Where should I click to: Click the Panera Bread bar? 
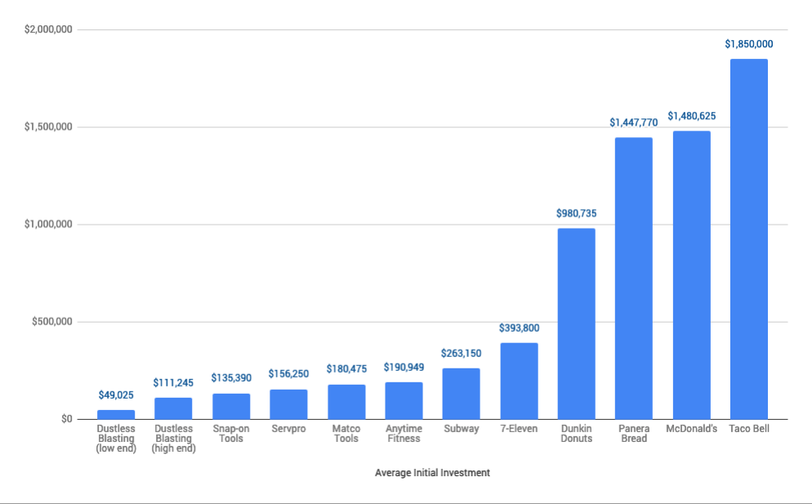click(634, 279)
